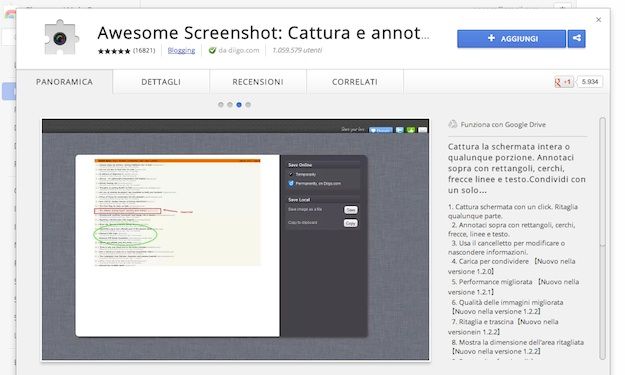Click the Awesome Screenshot puzzle-piece camera icon
This screenshot has width=625, height=375.
click(x=61, y=37)
